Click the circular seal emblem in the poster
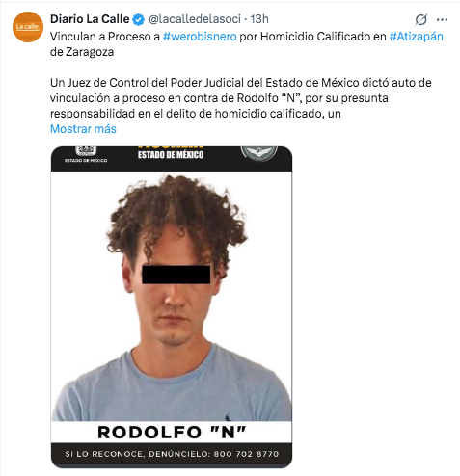Viewport: 460px width, 476px height. click(259, 153)
